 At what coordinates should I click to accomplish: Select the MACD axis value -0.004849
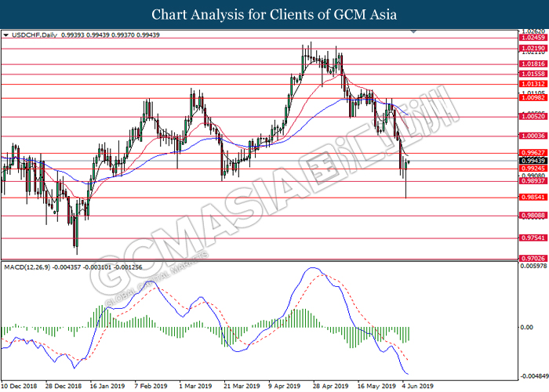[x=534, y=376]
